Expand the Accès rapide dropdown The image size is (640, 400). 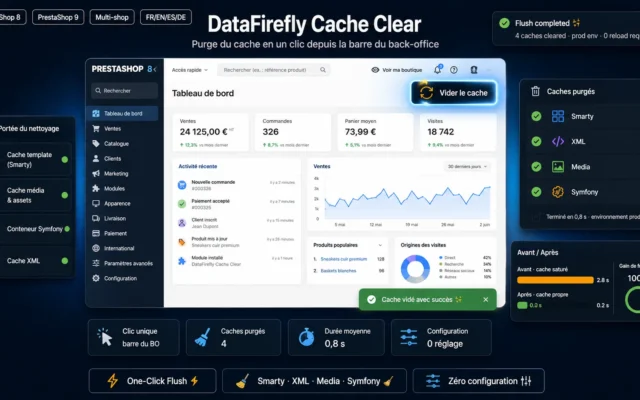click(189, 70)
